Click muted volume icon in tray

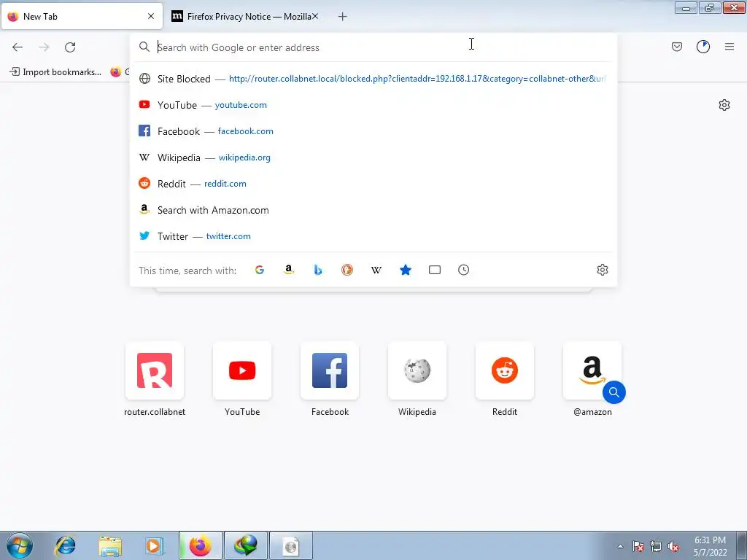tap(673, 546)
